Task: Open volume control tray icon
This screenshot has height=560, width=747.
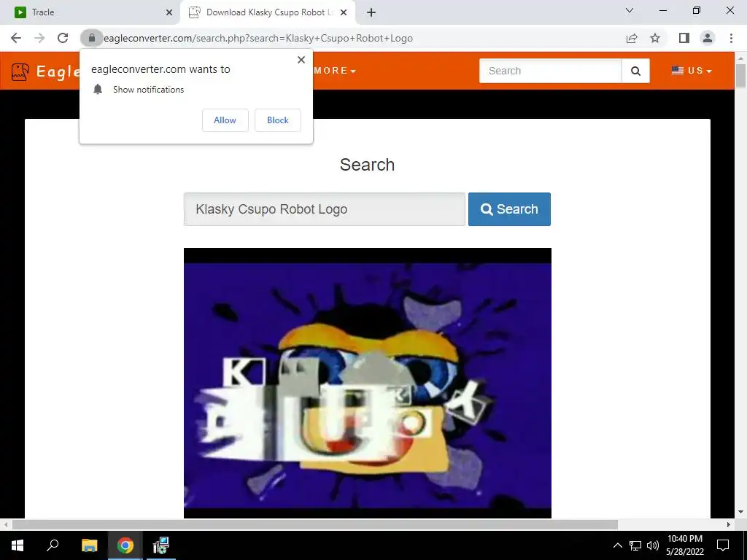Action: tap(653, 545)
